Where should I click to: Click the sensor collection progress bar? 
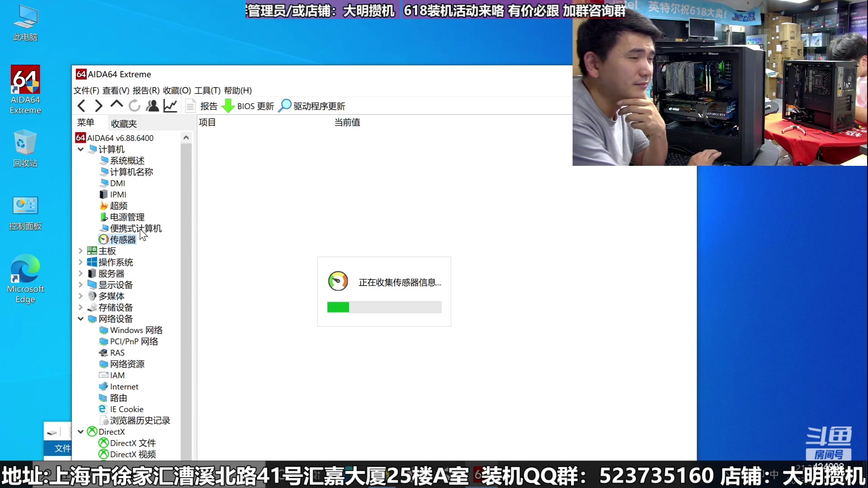tap(384, 307)
